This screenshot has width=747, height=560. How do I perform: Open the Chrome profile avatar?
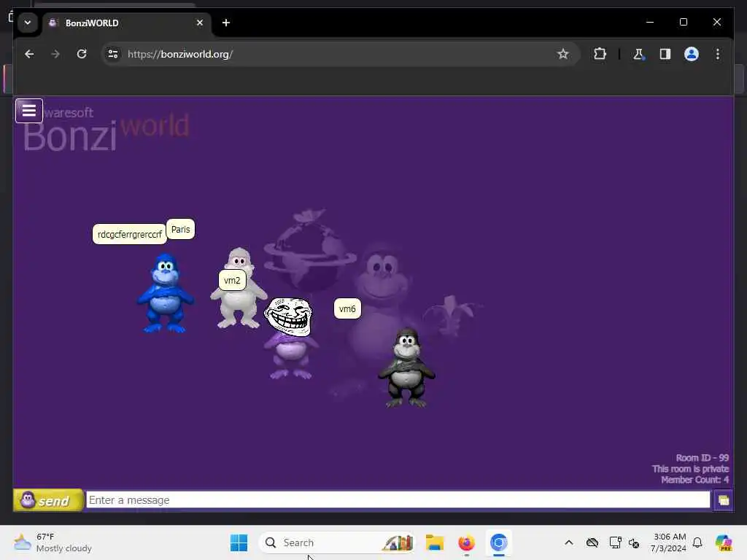coord(692,54)
